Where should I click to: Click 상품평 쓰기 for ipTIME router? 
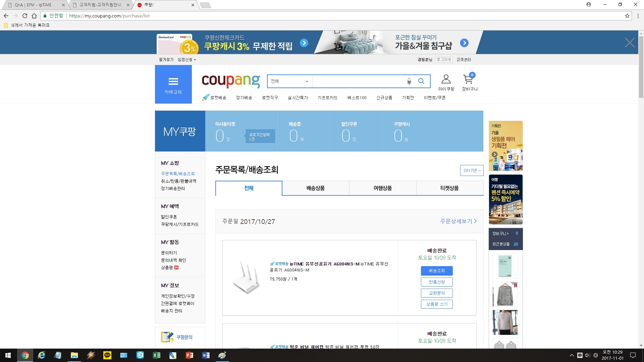point(437,304)
